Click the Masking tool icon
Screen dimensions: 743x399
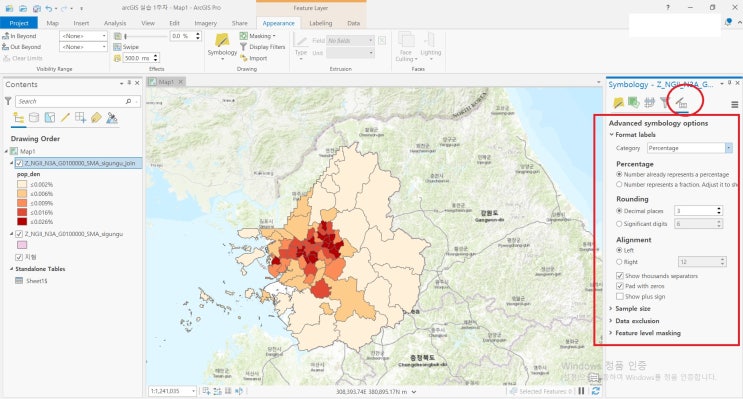(x=244, y=36)
